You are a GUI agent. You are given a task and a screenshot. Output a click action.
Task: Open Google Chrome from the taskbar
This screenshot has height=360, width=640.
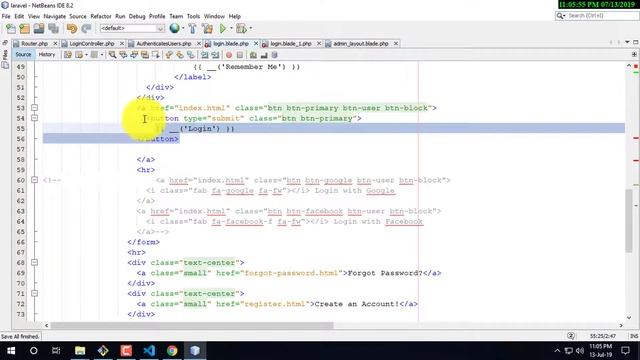coord(172,351)
